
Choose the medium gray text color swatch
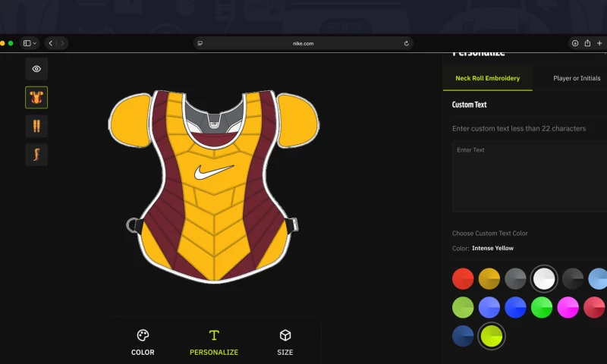click(x=515, y=278)
